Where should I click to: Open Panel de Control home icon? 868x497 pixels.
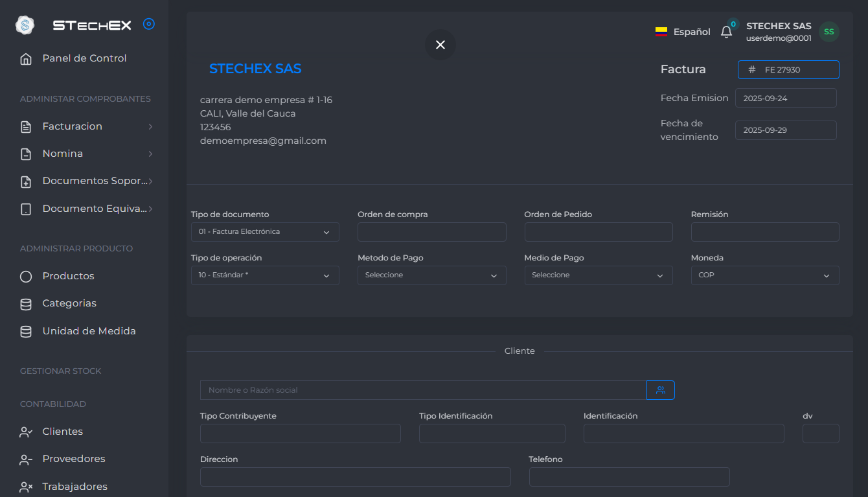pos(26,59)
